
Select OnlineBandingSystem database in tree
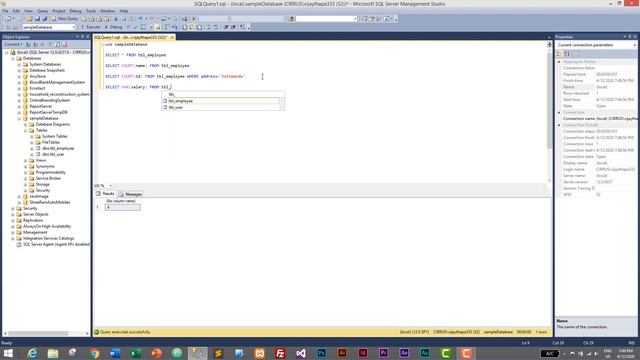point(49,100)
